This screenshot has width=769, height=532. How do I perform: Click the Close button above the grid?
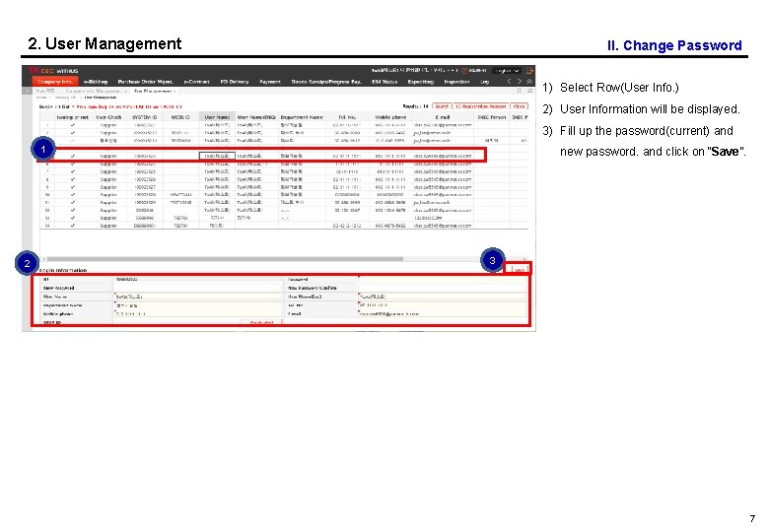(519, 106)
